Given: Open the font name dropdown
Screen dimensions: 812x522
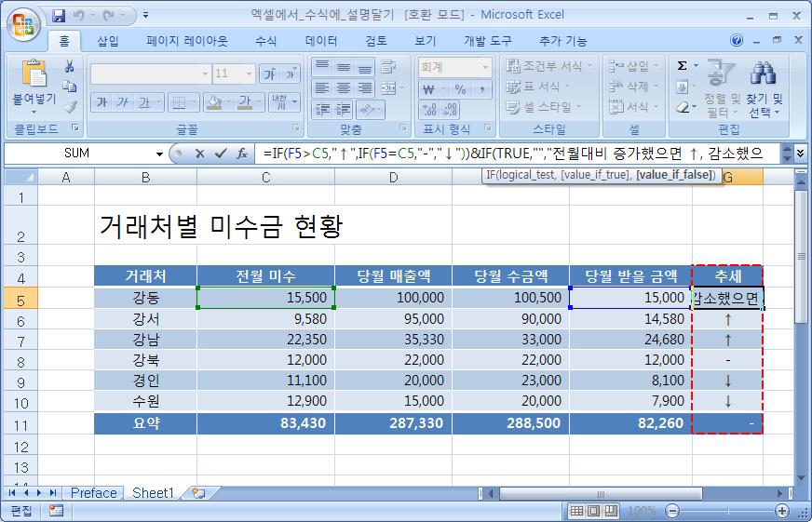Looking at the screenshot, I should [205, 74].
